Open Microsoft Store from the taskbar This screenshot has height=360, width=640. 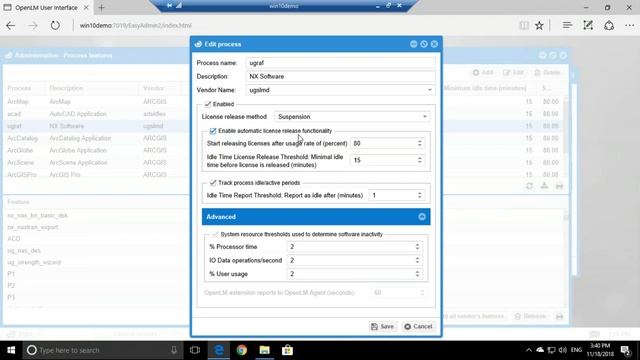(x=287, y=350)
